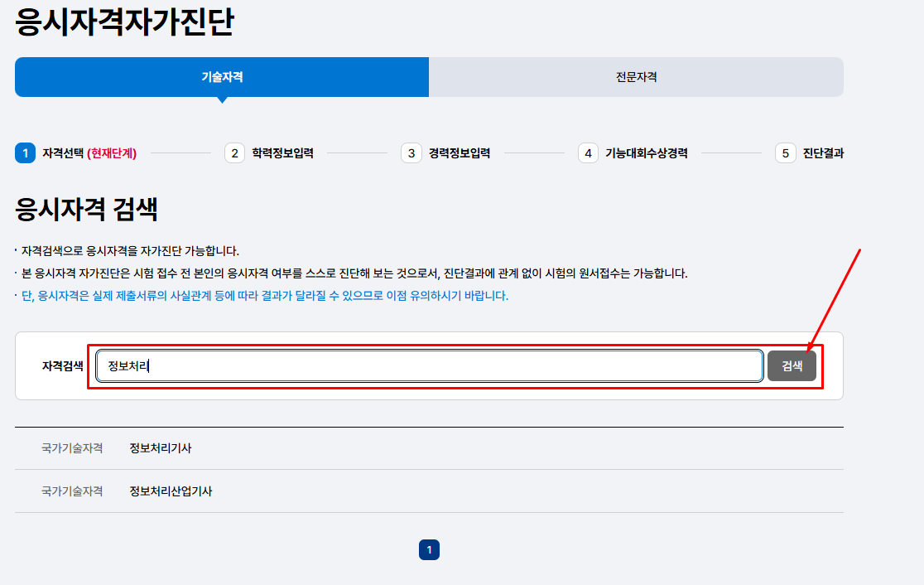Click the step 4 기능대회수상경력 circle
924x585 pixels.
(x=588, y=152)
